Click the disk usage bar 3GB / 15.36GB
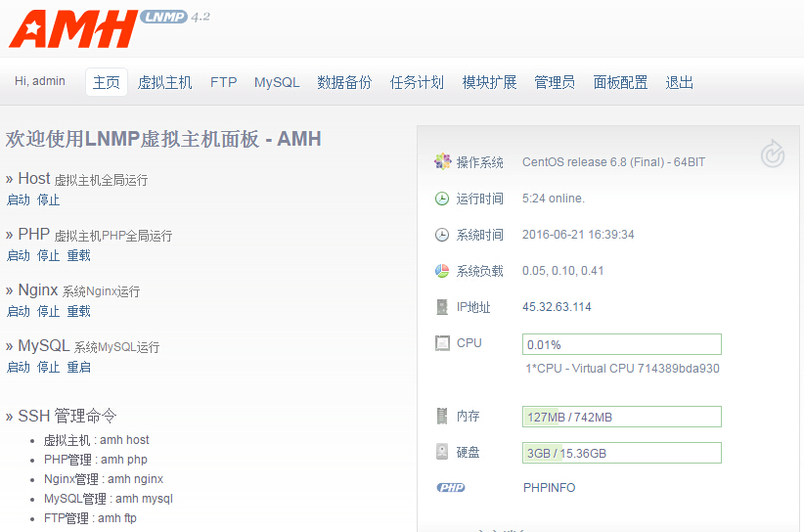 click(622, 453)
